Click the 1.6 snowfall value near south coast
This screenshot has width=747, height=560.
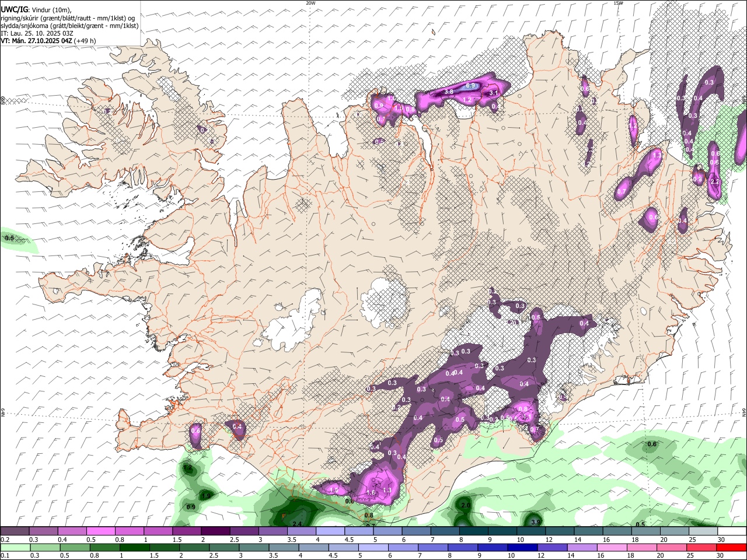coord(370,493)
